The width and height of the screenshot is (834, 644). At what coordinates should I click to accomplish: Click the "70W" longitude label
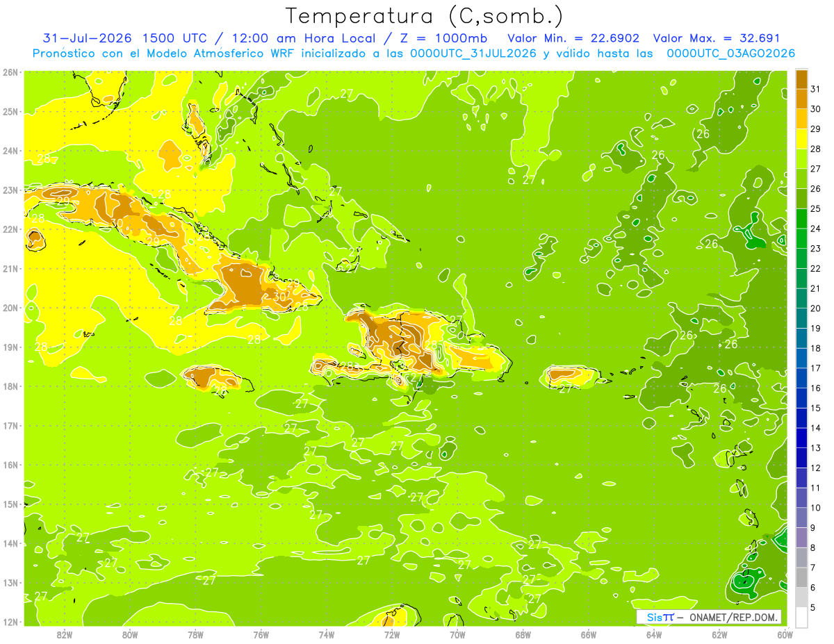[457, 634]
